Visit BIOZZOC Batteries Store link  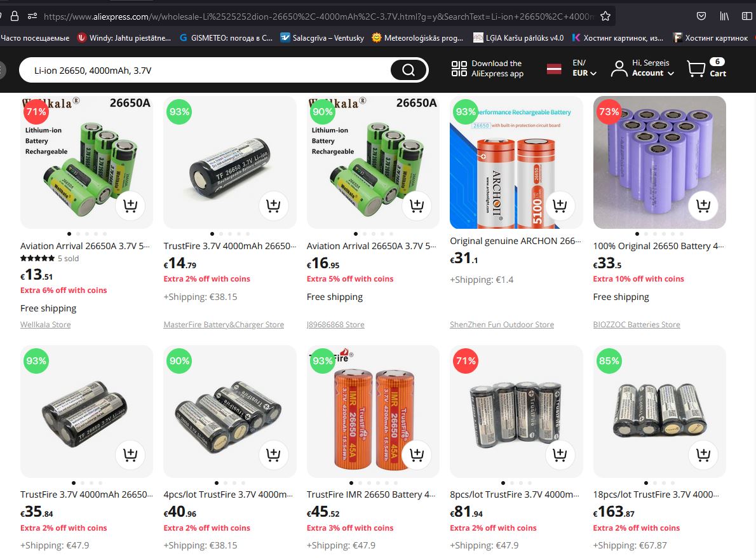click(x=637, y=325)
